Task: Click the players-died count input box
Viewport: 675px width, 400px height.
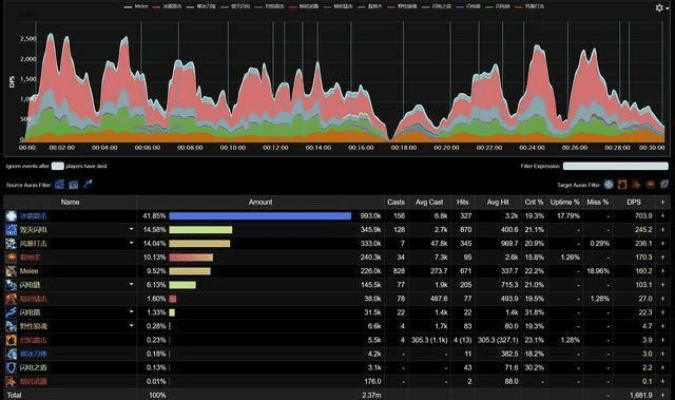Action: click(57, 167)
